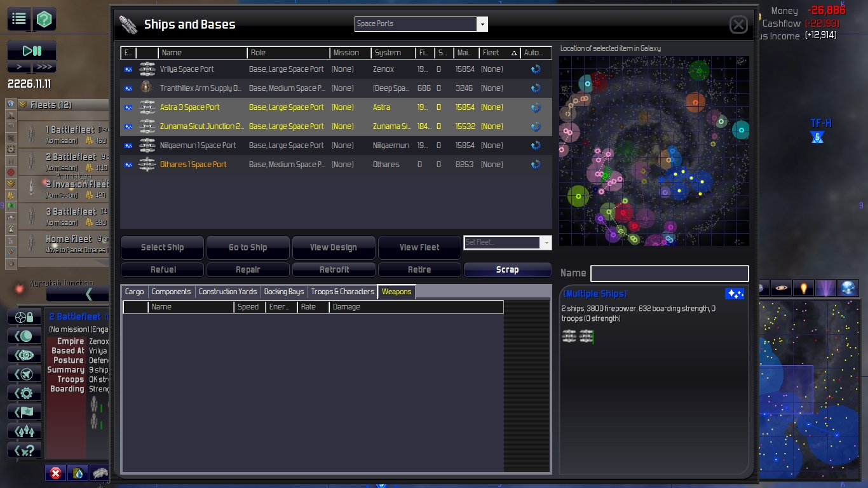The height and width of the screenshot is (488, 868).
Task: Click the globe icon beside Fleets header
Action: [11, 104]
